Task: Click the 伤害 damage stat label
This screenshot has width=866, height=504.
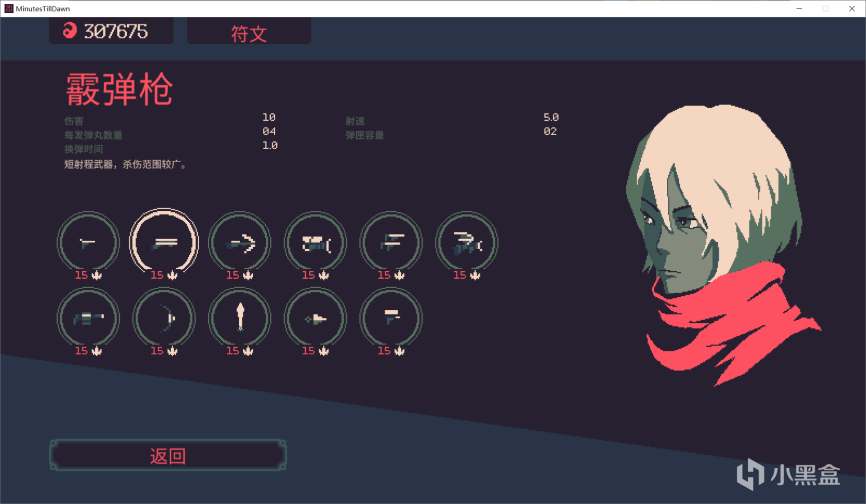Action: tap(74, 121)
